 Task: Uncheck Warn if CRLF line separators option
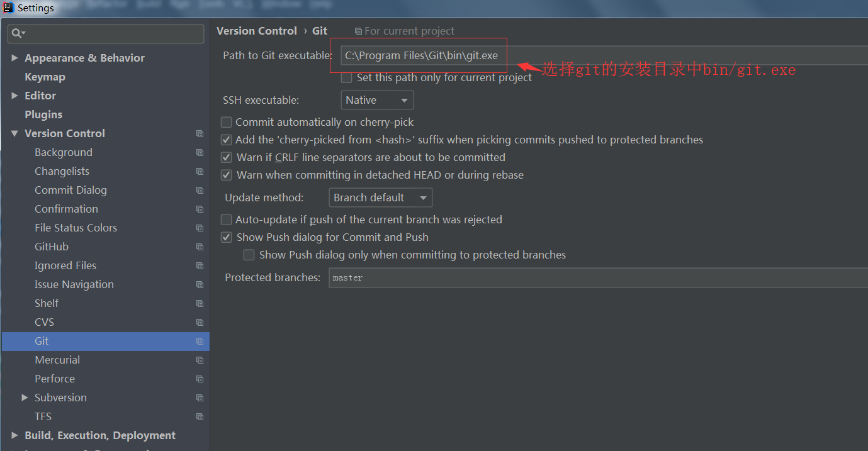[226, 157]
